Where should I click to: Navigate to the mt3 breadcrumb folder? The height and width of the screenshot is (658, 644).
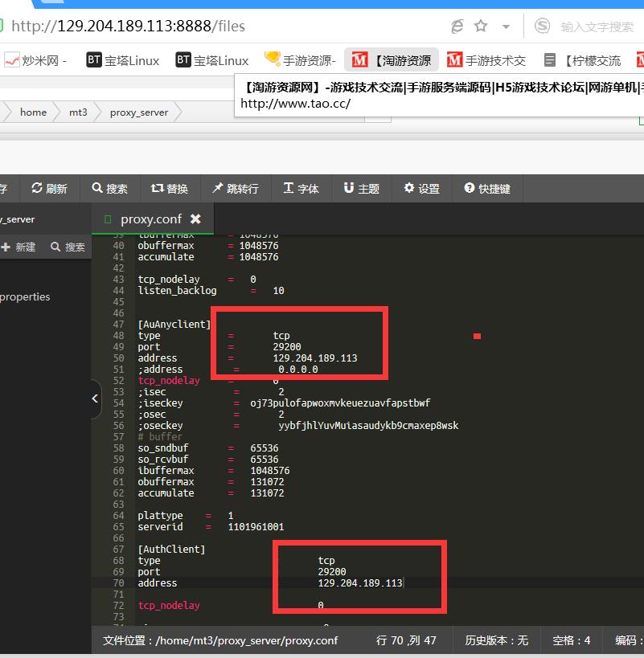[x=78, y=112]
